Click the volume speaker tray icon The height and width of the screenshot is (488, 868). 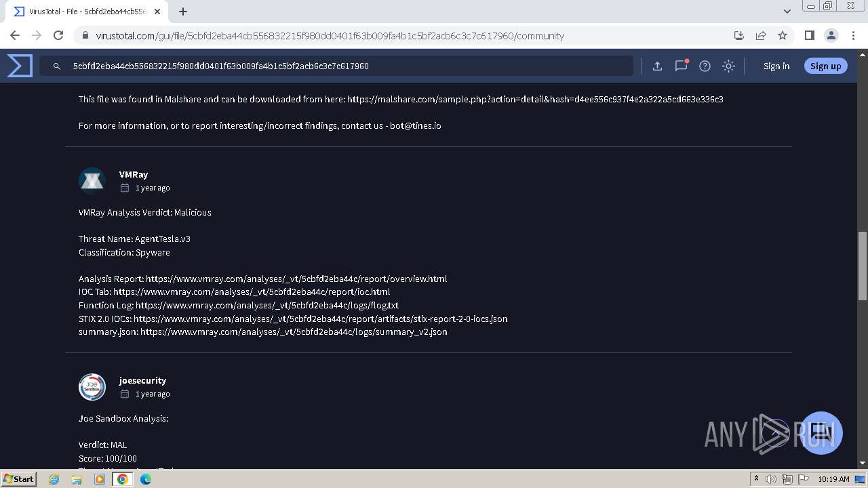click(771, 479)
